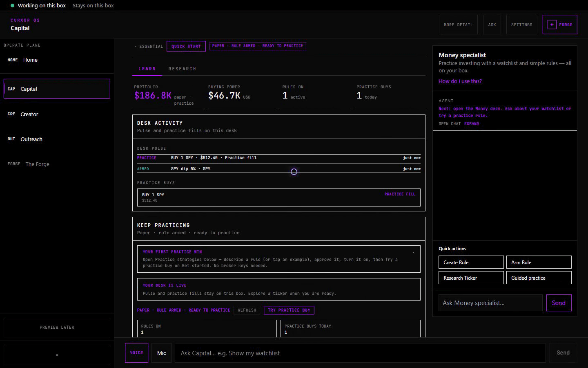Click the Ask button in header
The image size is (588, 368).
[492, 25]
